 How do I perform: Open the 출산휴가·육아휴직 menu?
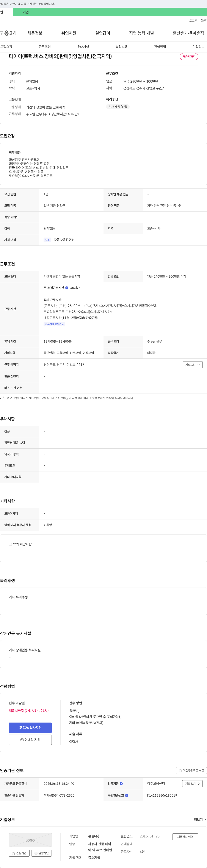pyautogui.click(x=188, y=33)
